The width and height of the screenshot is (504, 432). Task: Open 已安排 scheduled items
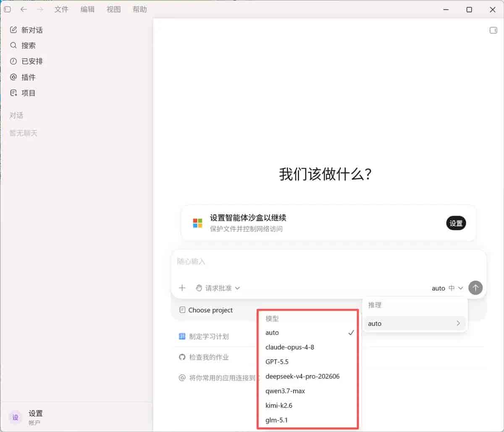26,61
